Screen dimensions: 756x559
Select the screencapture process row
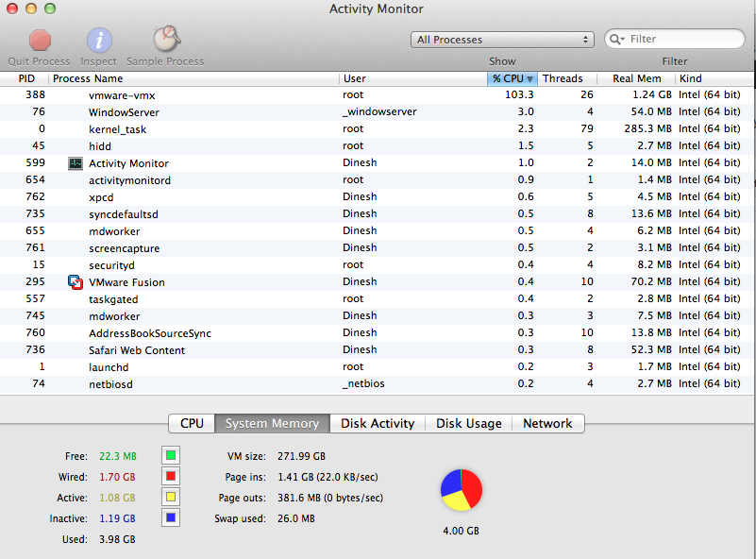376,248
